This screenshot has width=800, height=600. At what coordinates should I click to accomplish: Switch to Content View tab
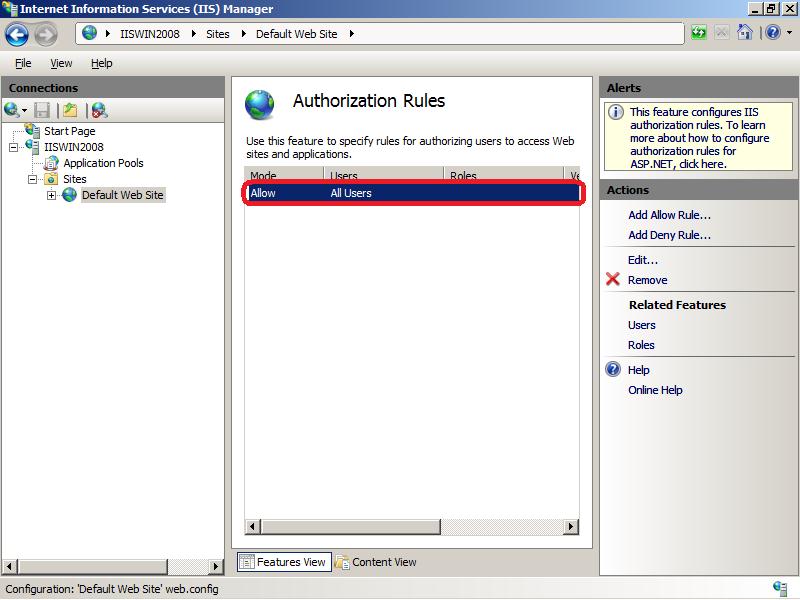pos(376,562)
